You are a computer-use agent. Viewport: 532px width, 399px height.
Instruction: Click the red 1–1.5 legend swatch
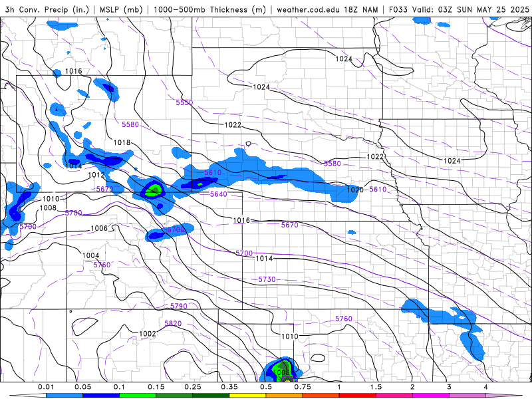(x=358, y=396)
